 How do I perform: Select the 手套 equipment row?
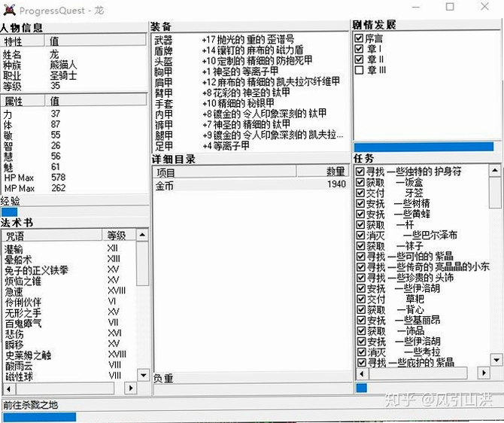click(250, 103)
